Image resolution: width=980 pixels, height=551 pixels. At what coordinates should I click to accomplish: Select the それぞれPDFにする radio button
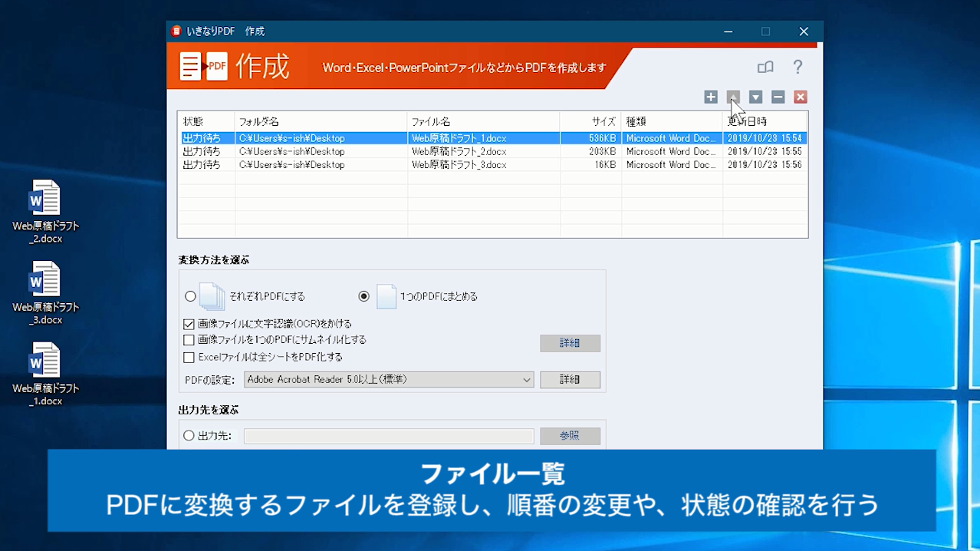point(190,296)
